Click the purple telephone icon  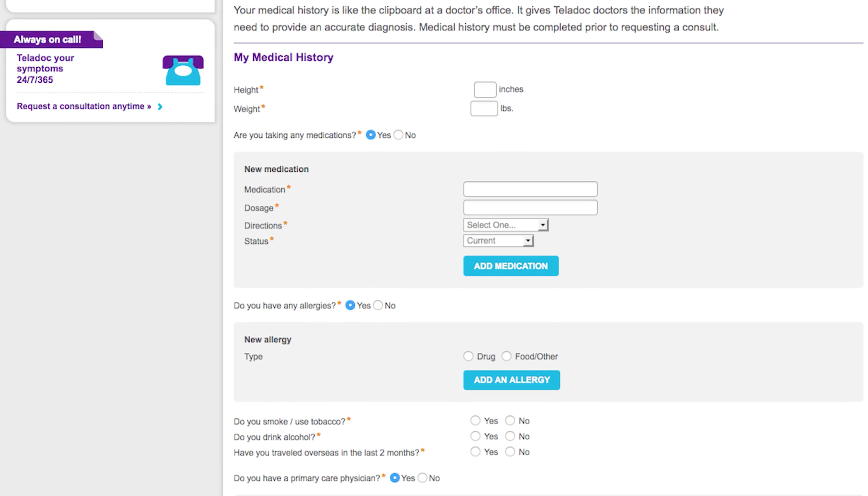click(x=183, y=70)
